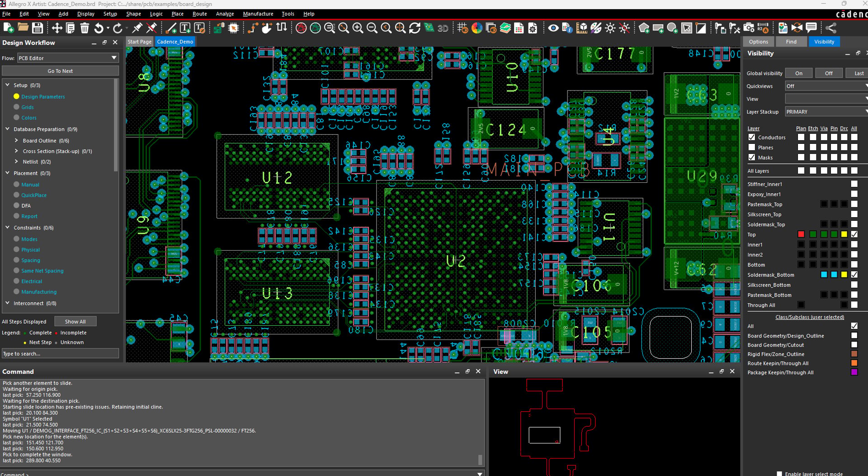The width and height of the screenshot is (868, 476).
Task: Toggle the Class/Subclass All checkbox
Action: 854,326
